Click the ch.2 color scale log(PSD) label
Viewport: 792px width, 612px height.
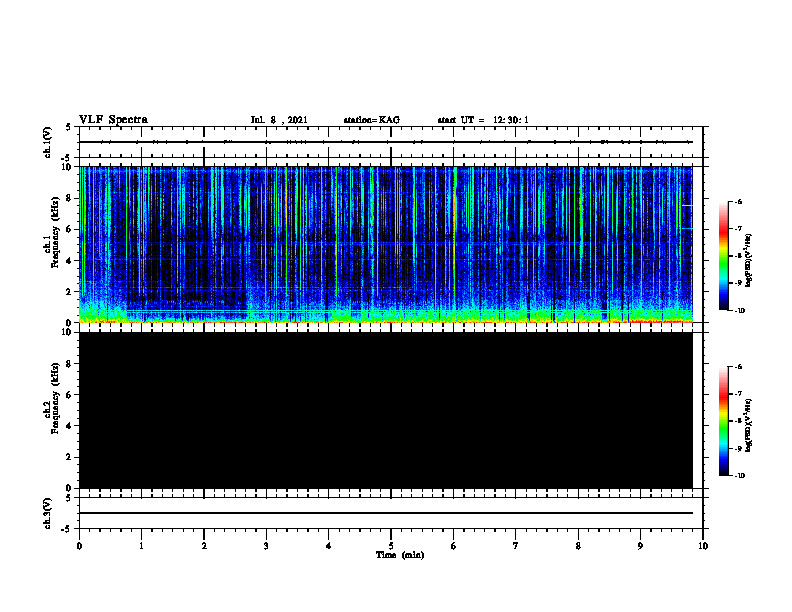tap(748, 426)
